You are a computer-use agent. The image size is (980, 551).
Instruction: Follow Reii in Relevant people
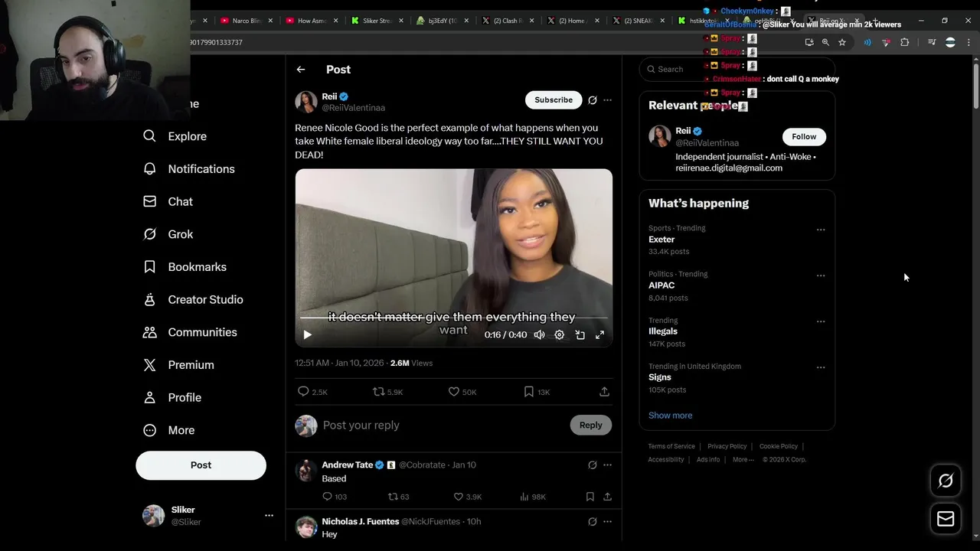[804, 137]
